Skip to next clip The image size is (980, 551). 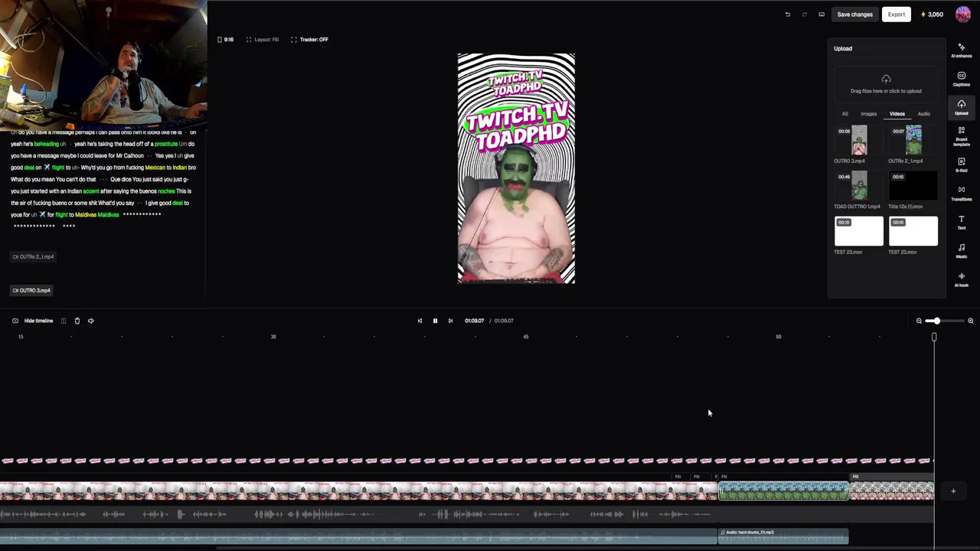tap(450, 321)
